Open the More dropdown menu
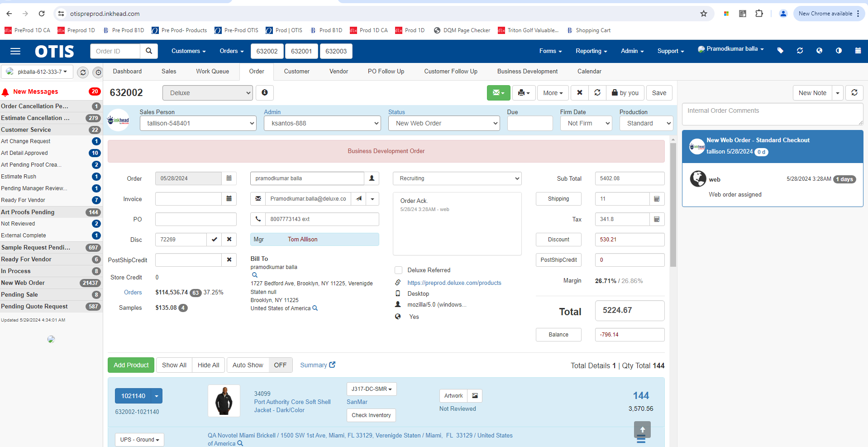 (553, 93)
